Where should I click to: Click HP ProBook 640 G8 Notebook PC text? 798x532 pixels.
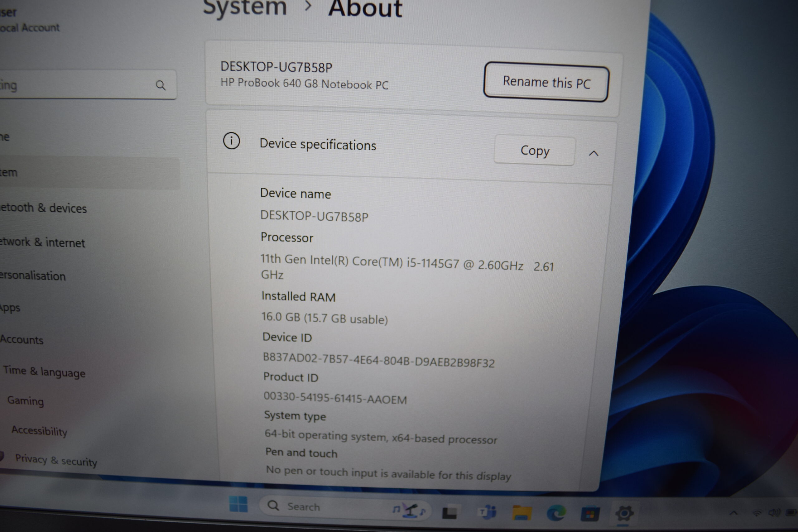click(x=304, y=84)
